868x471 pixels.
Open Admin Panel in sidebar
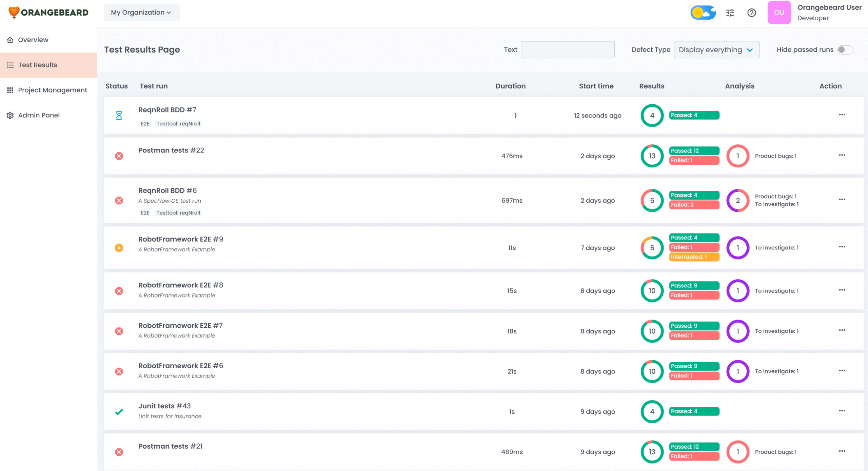point(39,115)
